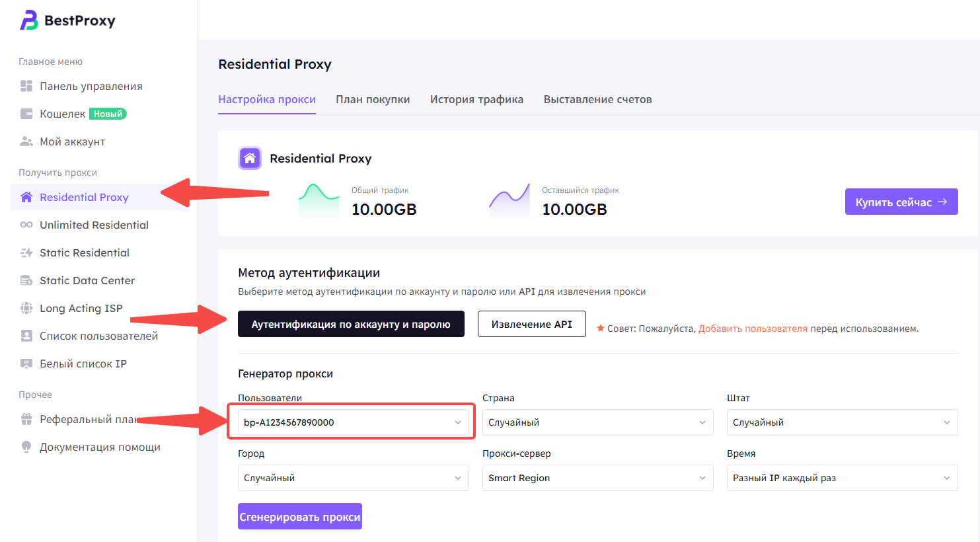Expand the Пользователи dropdown

point(353,422)
